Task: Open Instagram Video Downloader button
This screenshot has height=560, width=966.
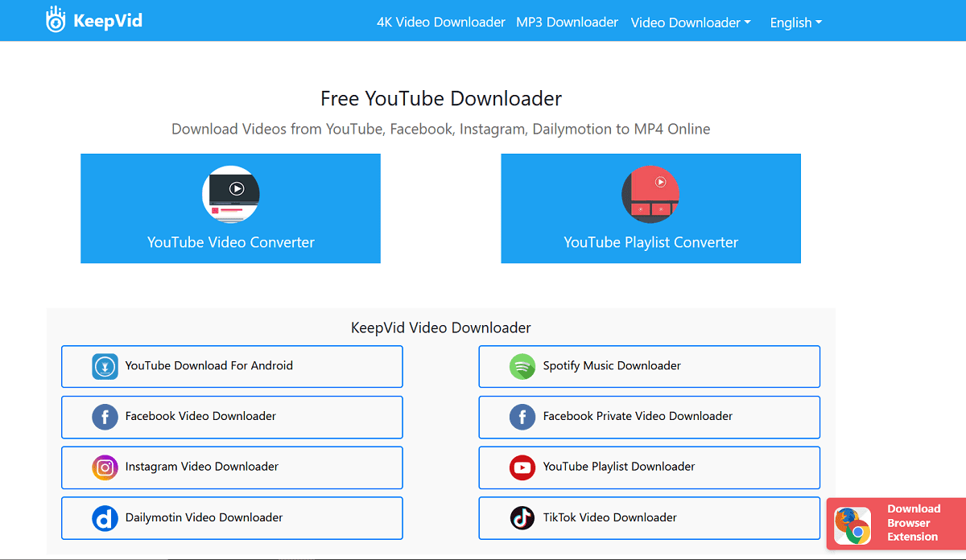Action: point(232,467)
